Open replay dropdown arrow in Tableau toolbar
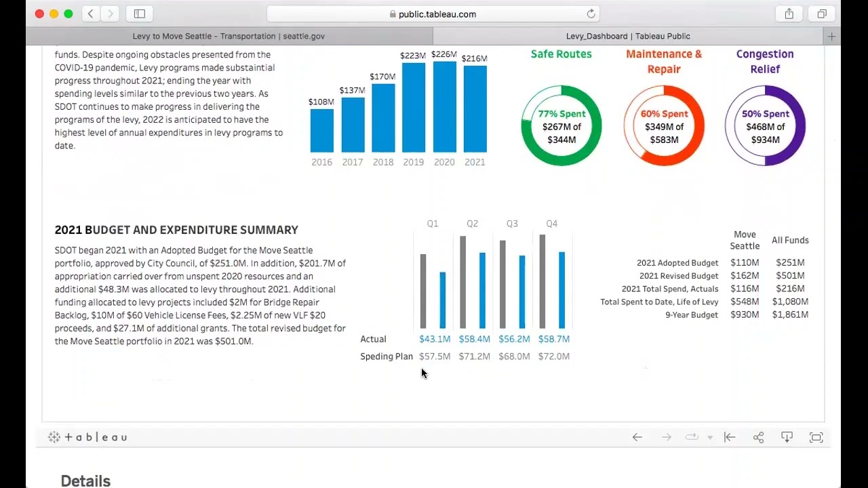868x488 pixels. [x=710, y=438]
